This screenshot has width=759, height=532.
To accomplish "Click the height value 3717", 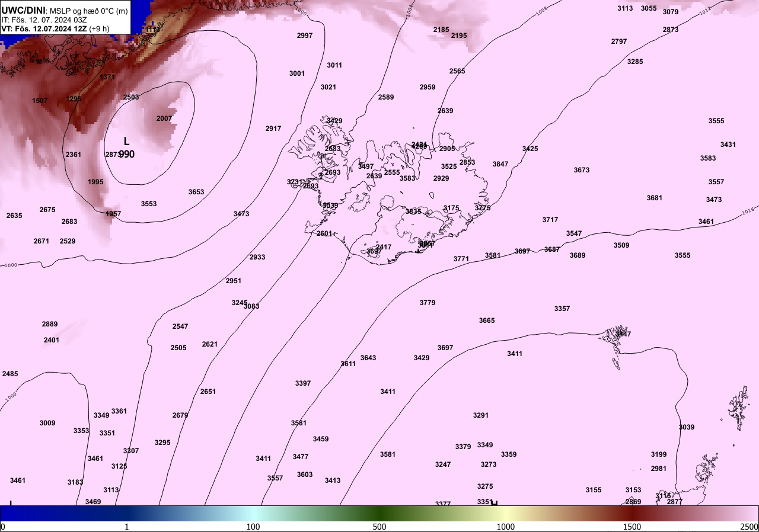I will click(550, 220).
